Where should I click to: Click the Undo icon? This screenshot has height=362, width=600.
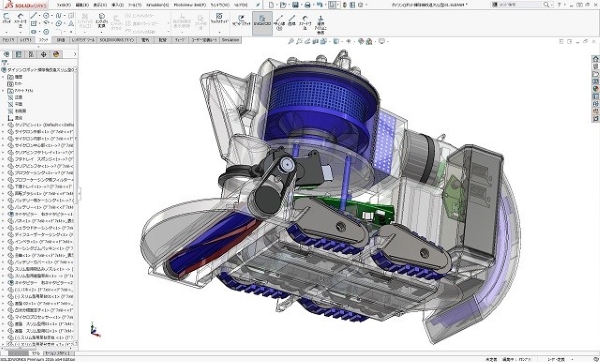(319, 5)
